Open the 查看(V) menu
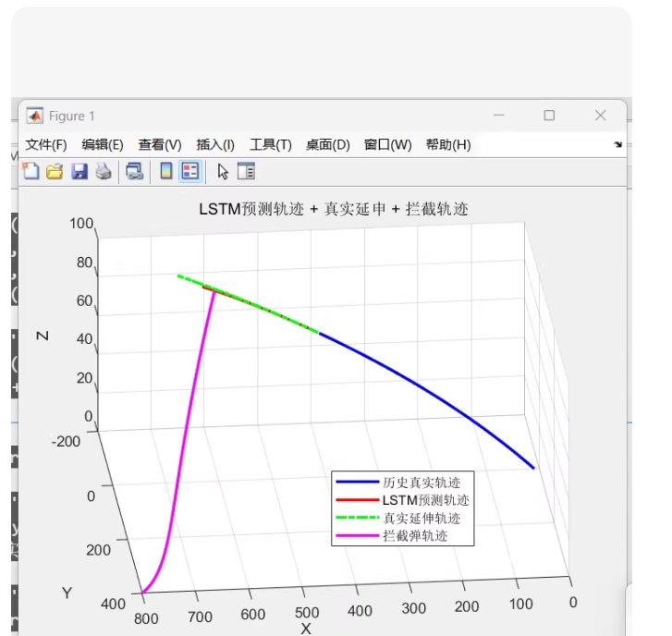Image resolution: width=672 pixels, height=636 pixels. 160,145
